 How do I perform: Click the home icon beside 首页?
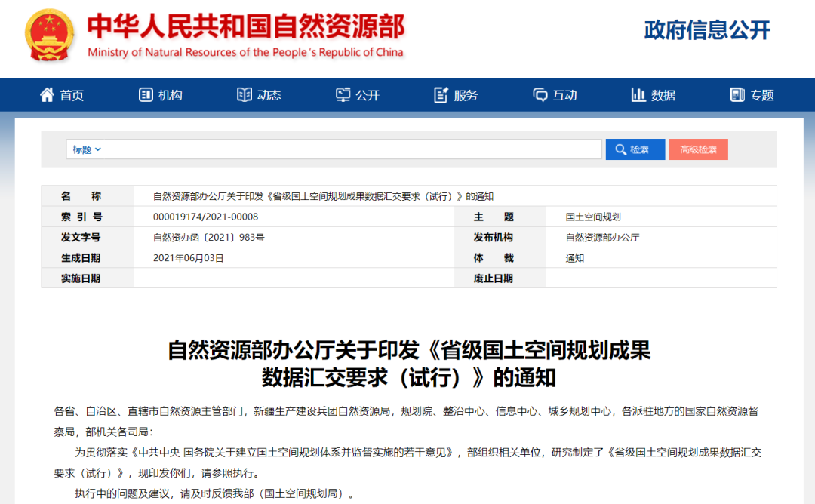(48, 94)
